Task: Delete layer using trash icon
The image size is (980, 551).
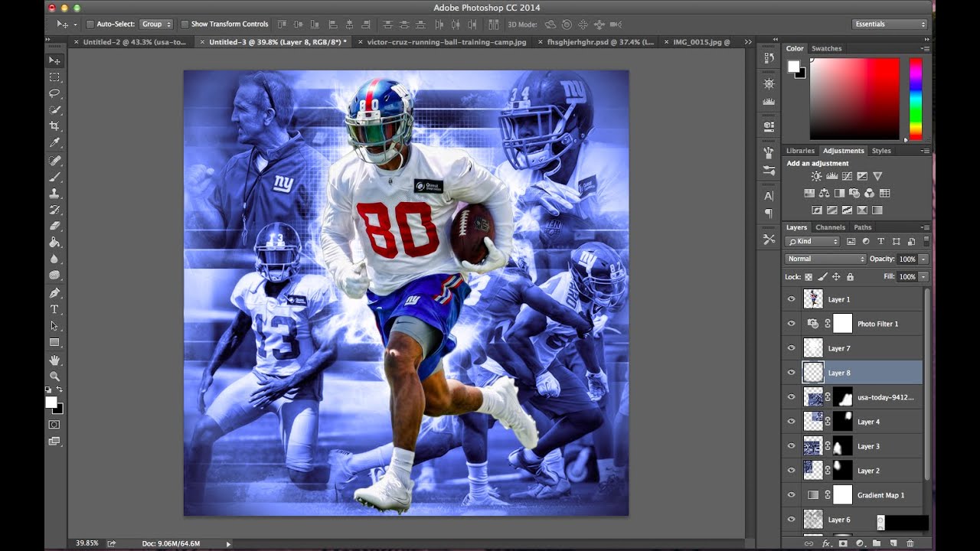Action: [x=910, y=543]
